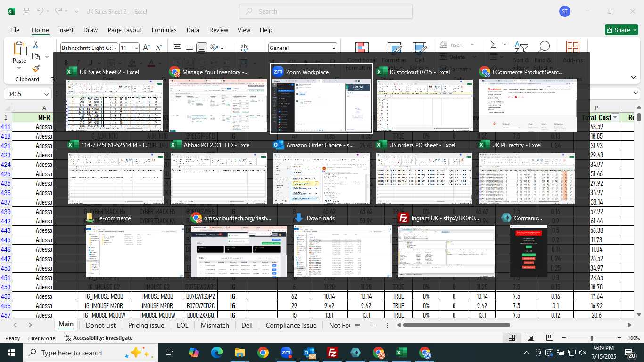This screenshot has width=644, height=362.
Task: Switch to Page Break Preview
Action: click(550, 338)
